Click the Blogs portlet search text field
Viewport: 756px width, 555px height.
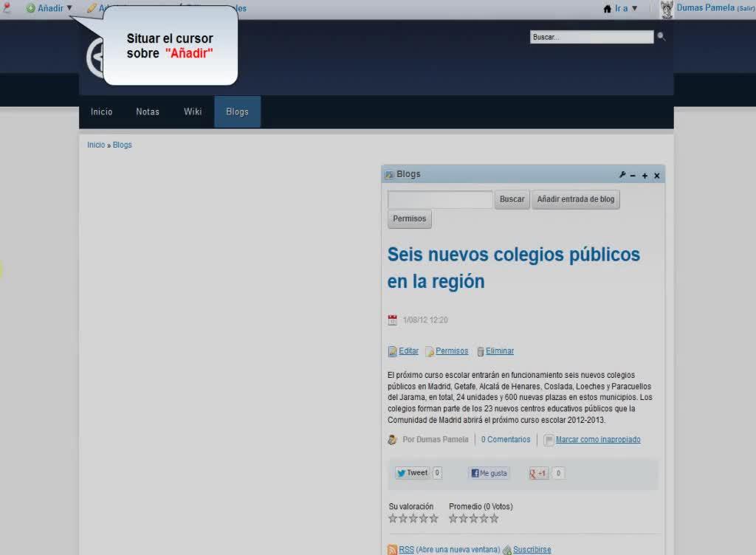click(440, 199)
